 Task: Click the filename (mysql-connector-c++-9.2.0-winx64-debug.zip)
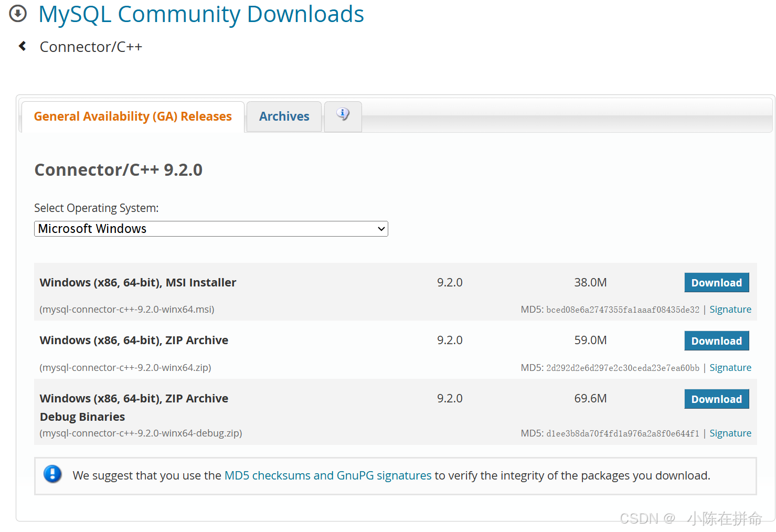coord(141,433)
